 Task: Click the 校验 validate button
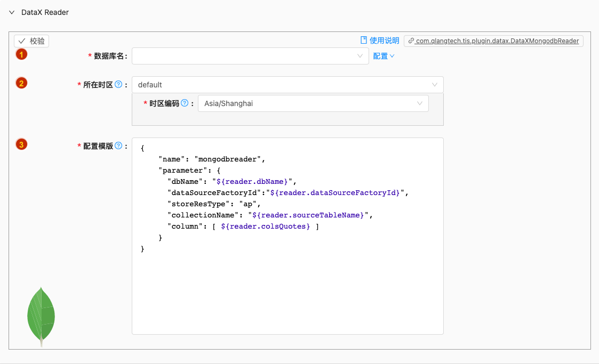point(31,41)
